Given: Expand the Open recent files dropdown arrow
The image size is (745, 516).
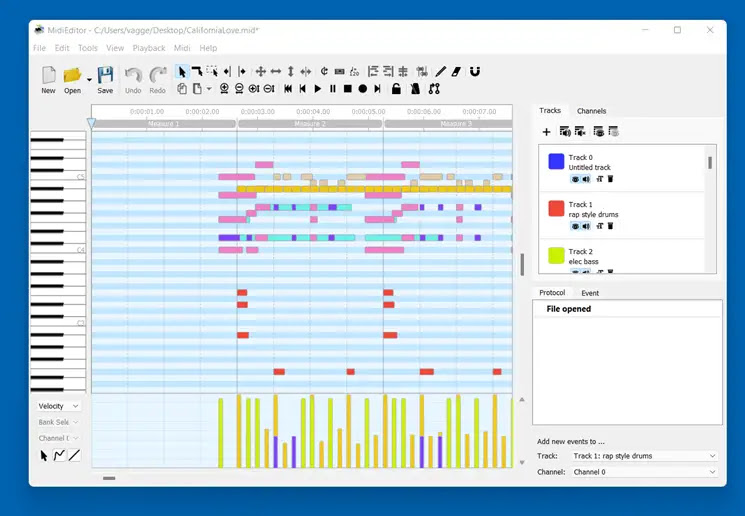Looking at the screenshot, I should pyautogui.click(x=89, y=80).
